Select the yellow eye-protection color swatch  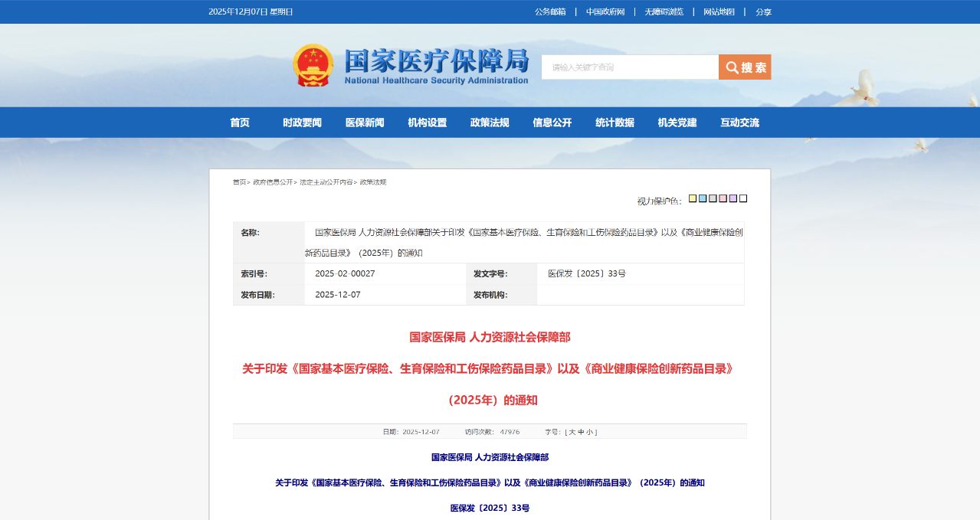coord(693,199)
